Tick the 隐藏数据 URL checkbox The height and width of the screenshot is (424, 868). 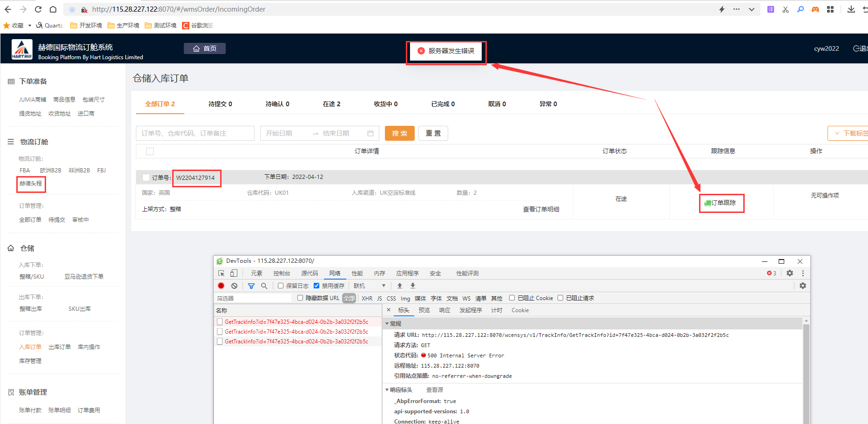300,298
